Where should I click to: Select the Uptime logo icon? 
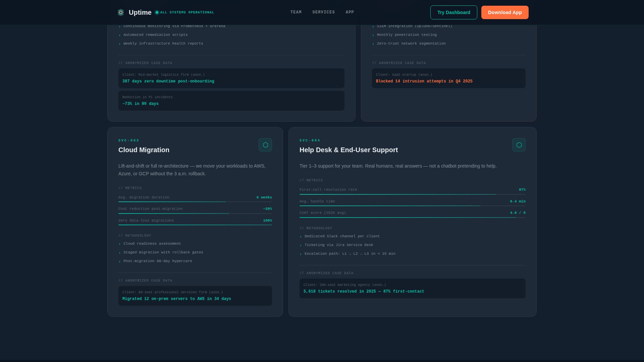120,12
